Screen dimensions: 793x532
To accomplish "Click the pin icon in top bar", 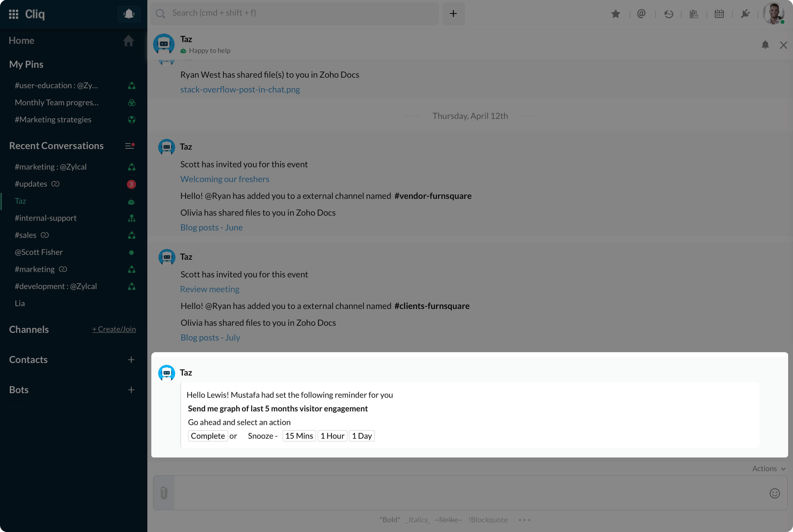I will [745, 14].
